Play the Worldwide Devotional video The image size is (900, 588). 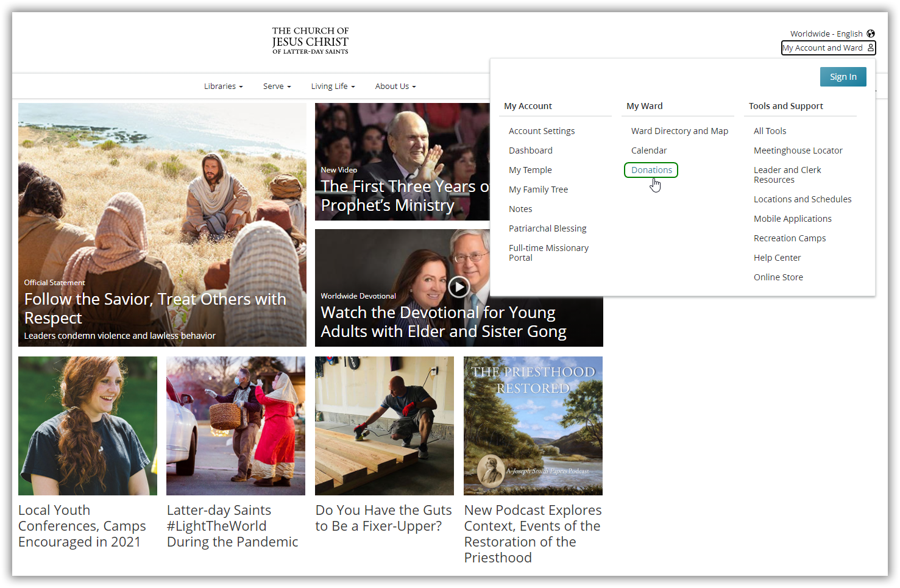click(459, 286)
